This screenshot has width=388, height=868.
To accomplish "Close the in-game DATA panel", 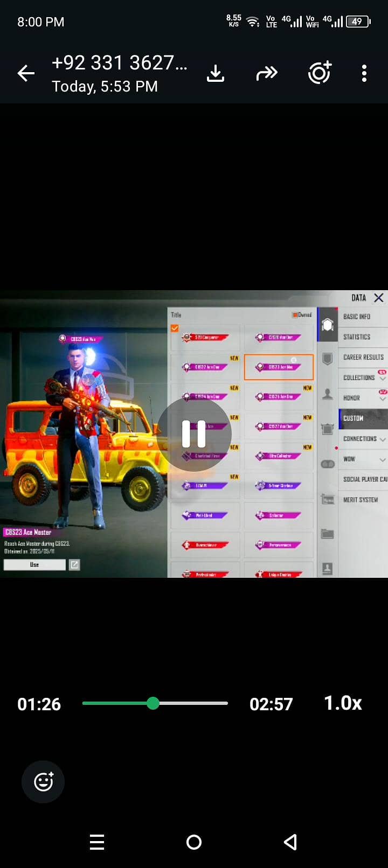I will point(379,298).
